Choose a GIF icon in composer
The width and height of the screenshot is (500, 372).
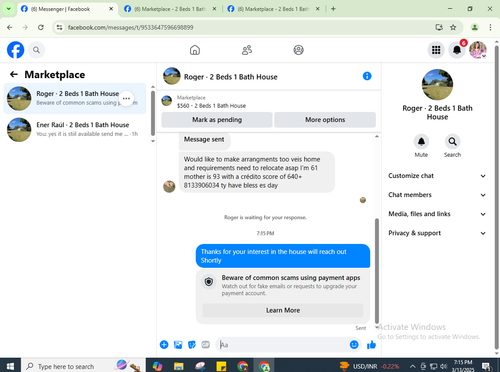[x=206, y=345]
